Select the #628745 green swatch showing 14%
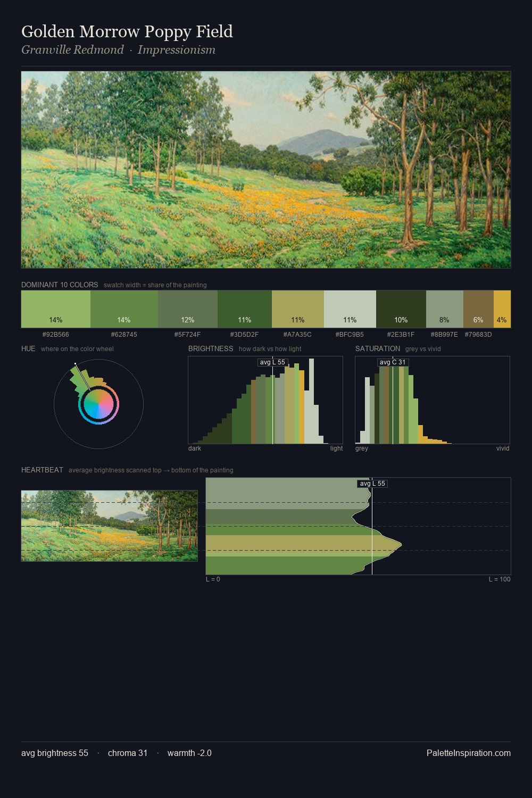 [x=124, y=309]
